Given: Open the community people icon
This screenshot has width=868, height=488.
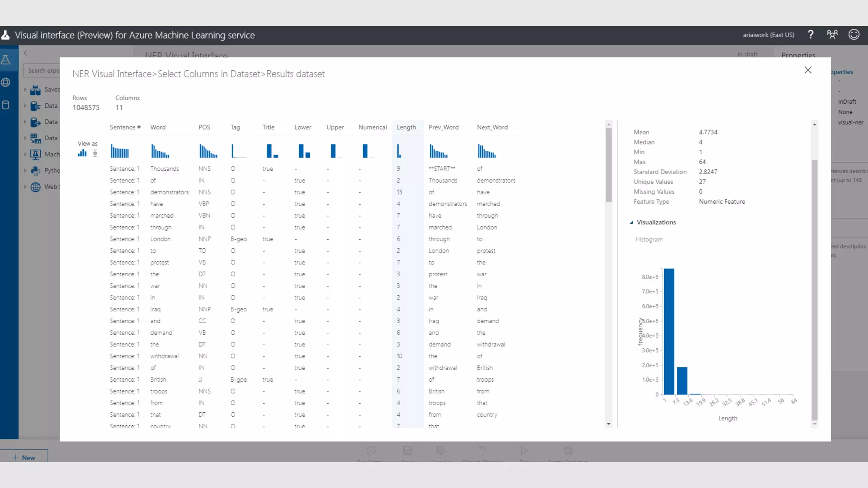Looking at the screenshot, I should 832,35.
